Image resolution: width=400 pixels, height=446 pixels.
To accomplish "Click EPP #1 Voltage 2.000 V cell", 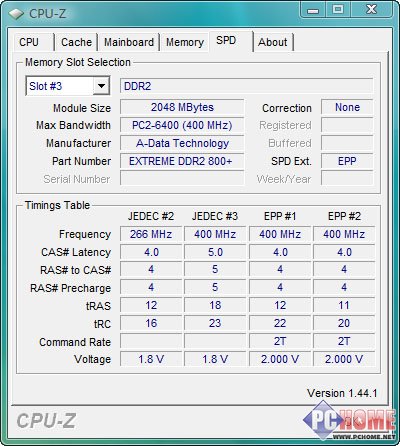I will click(280, 359).
